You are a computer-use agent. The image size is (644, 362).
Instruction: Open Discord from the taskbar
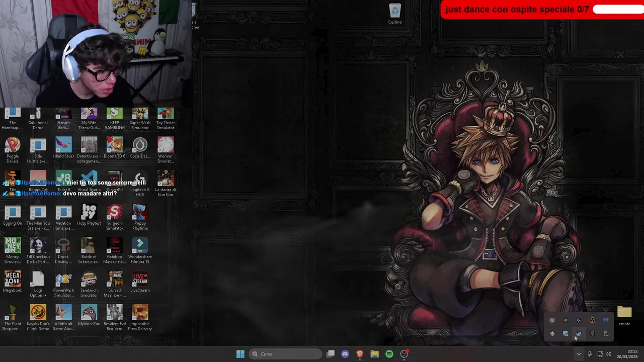tap(345, 354)
